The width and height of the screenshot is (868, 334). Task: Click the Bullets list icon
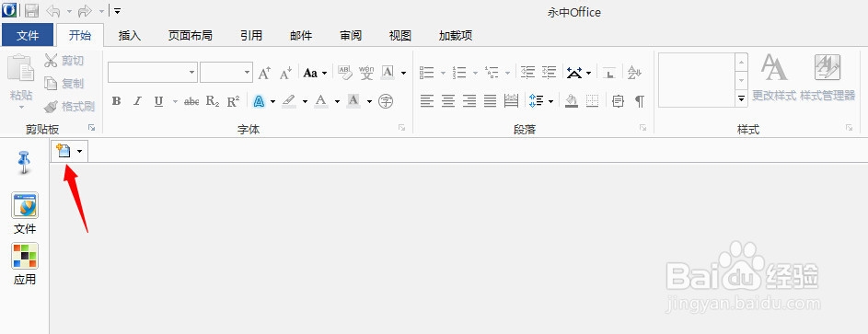pos(427,73)
